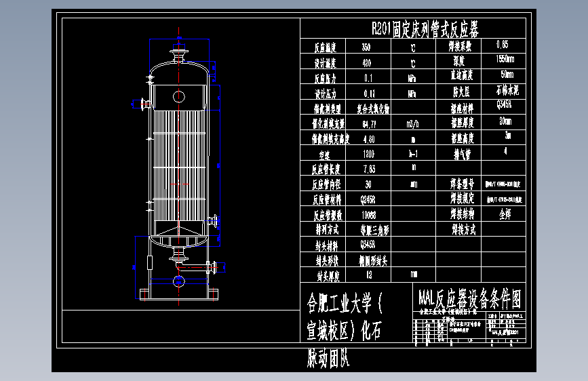Select the reaction temperature value 350
This screenshot has width=588, height=381.
366,47
